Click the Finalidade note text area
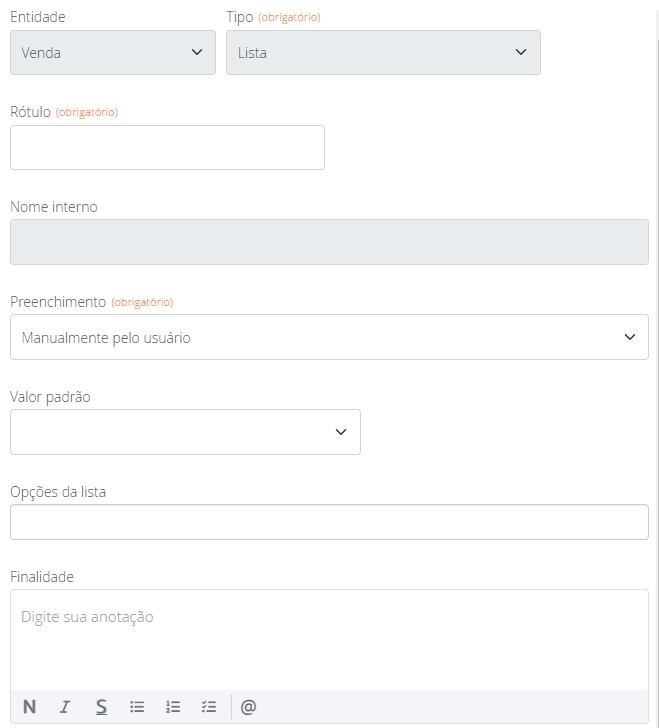This screenshot has height=728, width=659. pyautogui.click(x=329, y=640)
